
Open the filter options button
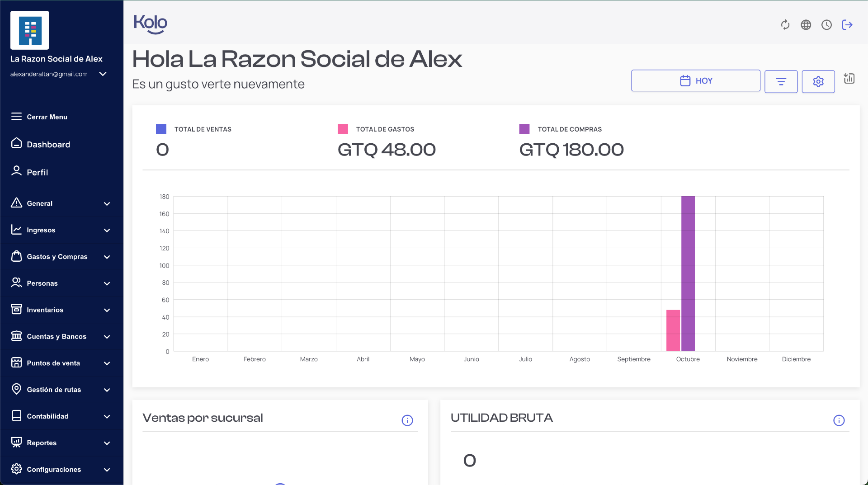coord(781,81)
